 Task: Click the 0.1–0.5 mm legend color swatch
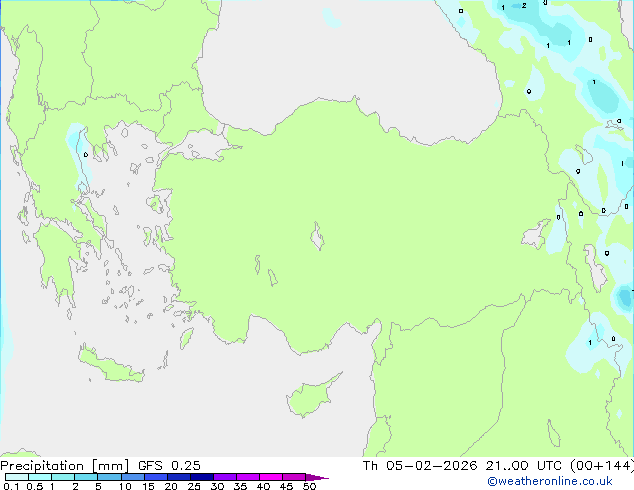[x=17, y=477]
